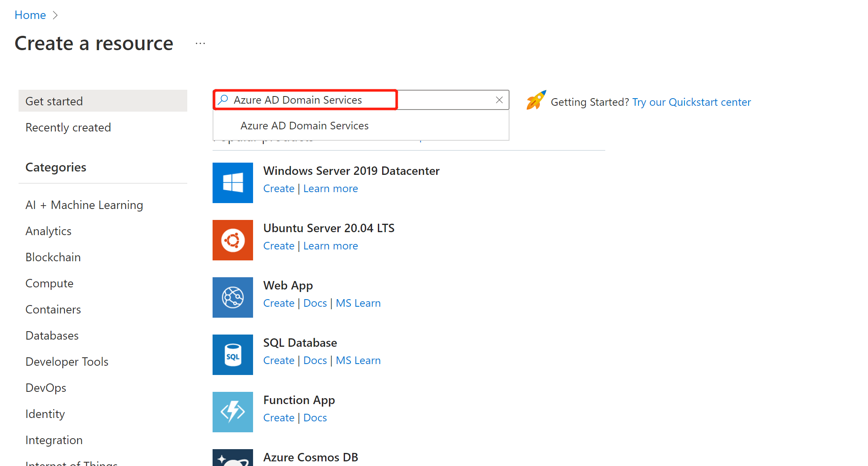Click Windows Server 2019 Datacenter title

click(351, 171)
